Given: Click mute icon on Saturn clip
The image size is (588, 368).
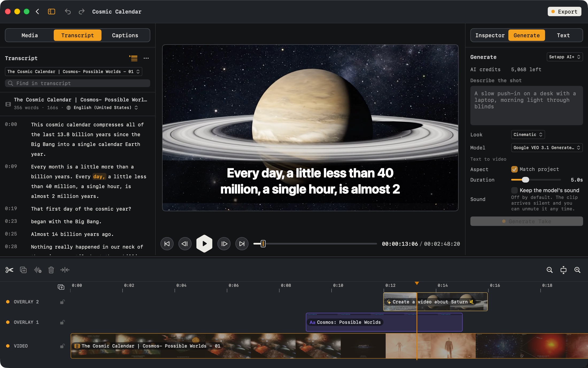Looking at the screenshot, I should click(x=472, y=302).
